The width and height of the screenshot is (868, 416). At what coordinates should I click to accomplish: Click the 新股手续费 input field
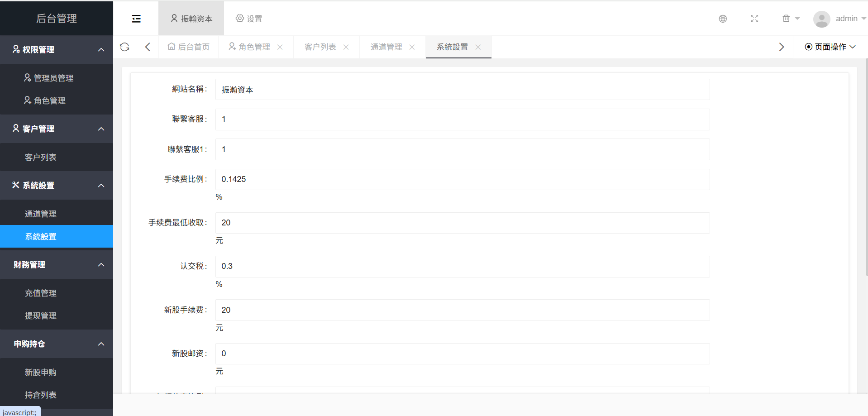(x=463, y=310)
